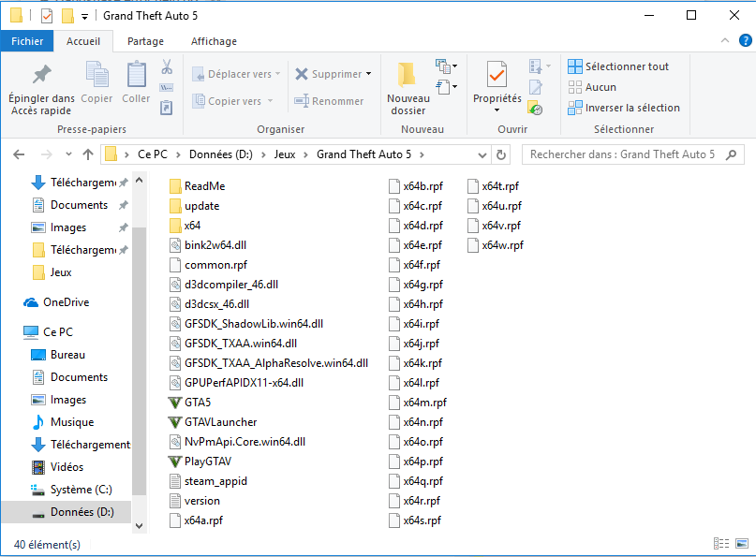Screen dimensions: 756x557
Task: Switch to details view icon in status bar
Action: tap(720, 544)
